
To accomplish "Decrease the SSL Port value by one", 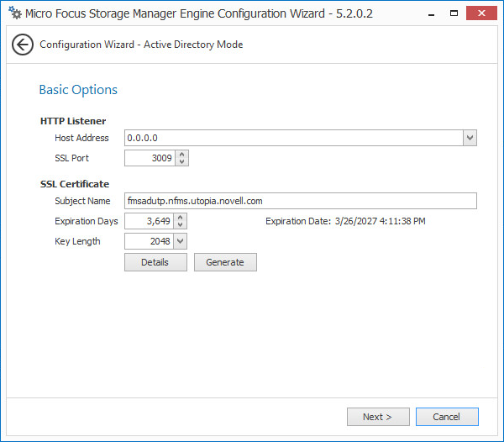I will click(x=182, y=162).
